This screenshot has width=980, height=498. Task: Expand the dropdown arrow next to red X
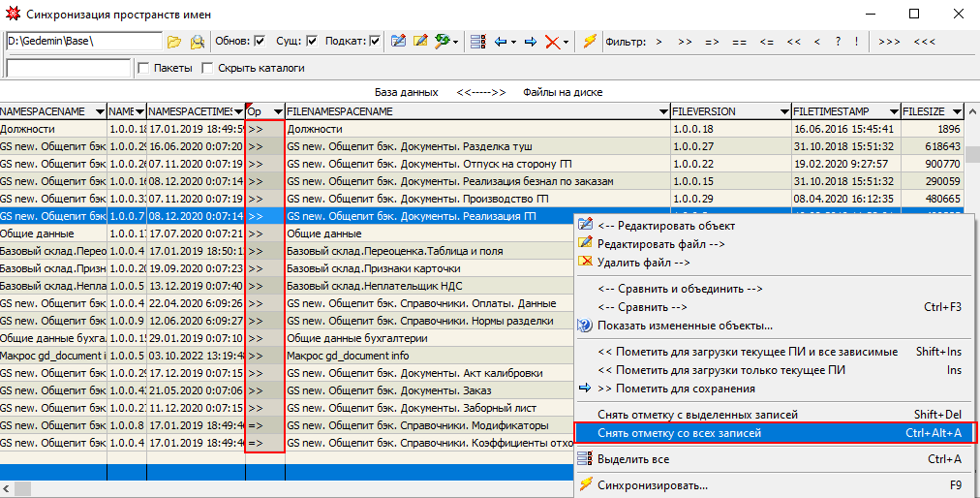point(567,42)
